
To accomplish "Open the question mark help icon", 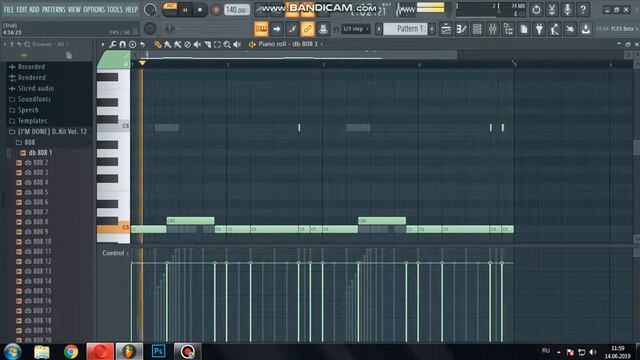I will [583, 9].
